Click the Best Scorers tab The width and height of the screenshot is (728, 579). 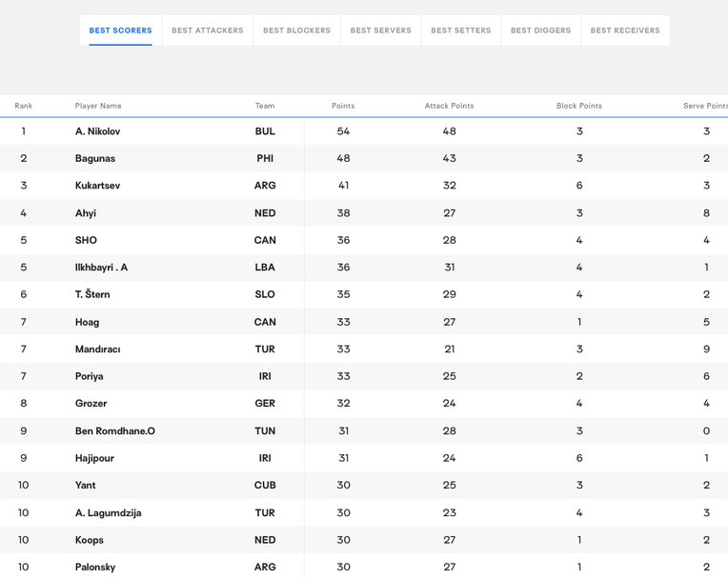coord(120,30)
